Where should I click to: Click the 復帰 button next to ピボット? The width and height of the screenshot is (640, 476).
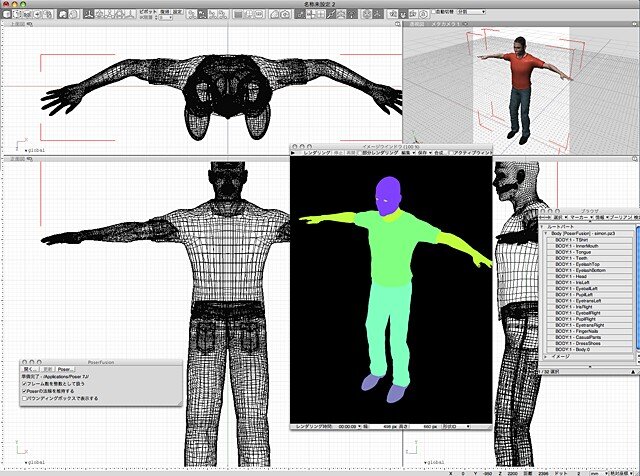tap(164, 12)
